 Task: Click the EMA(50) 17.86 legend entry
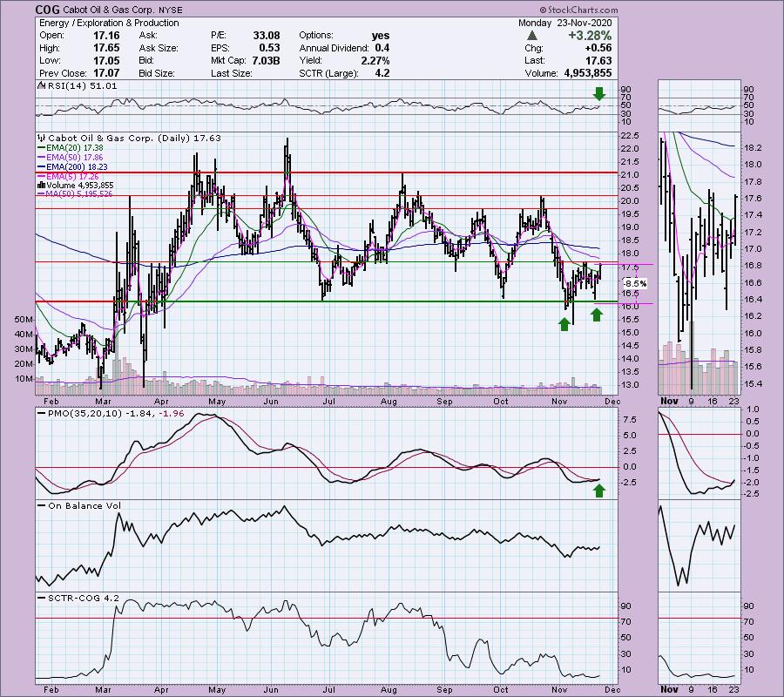coord(75,158)
